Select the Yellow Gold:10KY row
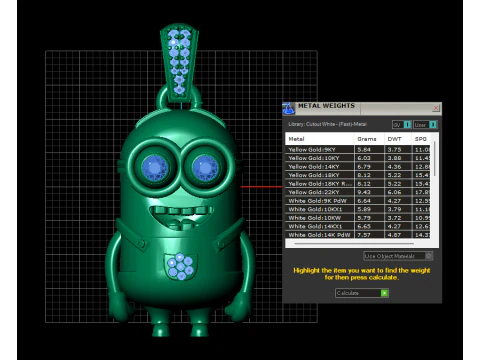The image size is (480, 360). [x=359, y=158]
